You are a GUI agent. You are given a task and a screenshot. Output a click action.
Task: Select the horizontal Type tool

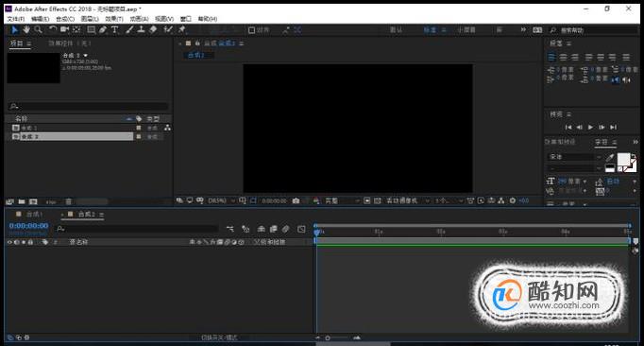pos(114,29)
